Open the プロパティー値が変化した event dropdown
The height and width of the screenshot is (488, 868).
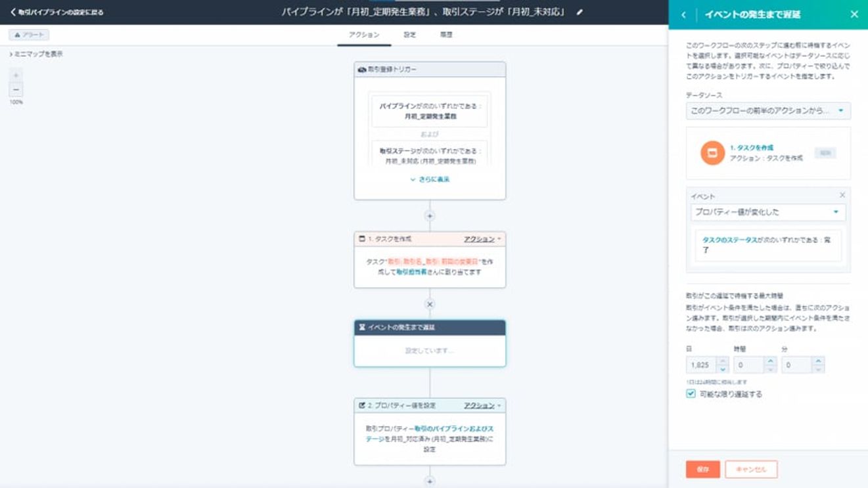tap(768, 212)
